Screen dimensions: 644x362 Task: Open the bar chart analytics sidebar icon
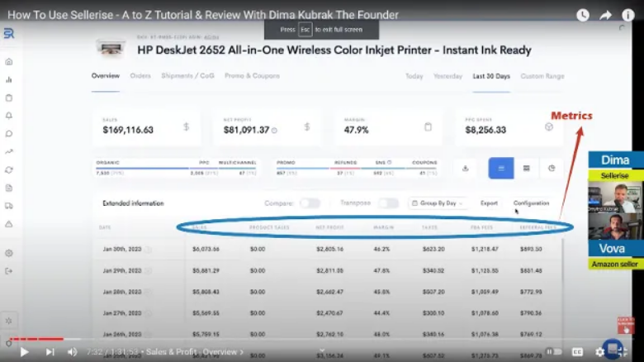click(8, 80)
